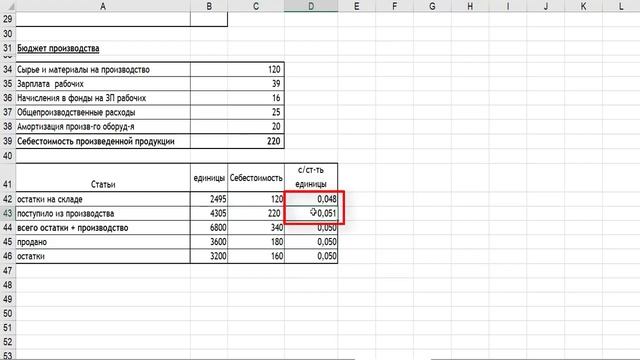Select column E header

coord(357,6)
